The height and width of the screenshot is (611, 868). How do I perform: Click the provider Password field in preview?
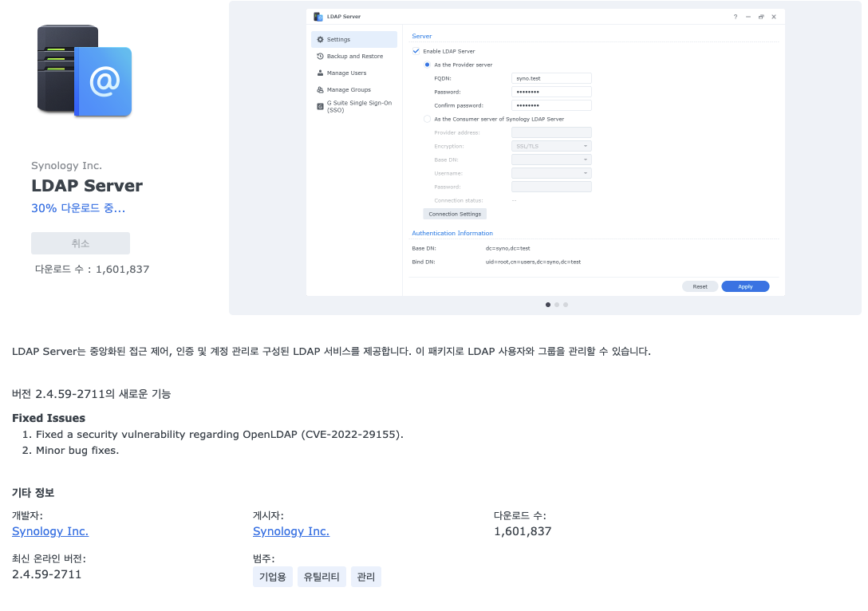(x=551, y=92)
